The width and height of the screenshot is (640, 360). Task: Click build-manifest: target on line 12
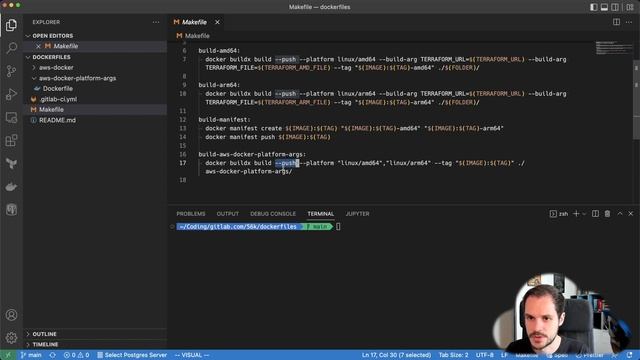pyautogui.click(x=224, y=120)
